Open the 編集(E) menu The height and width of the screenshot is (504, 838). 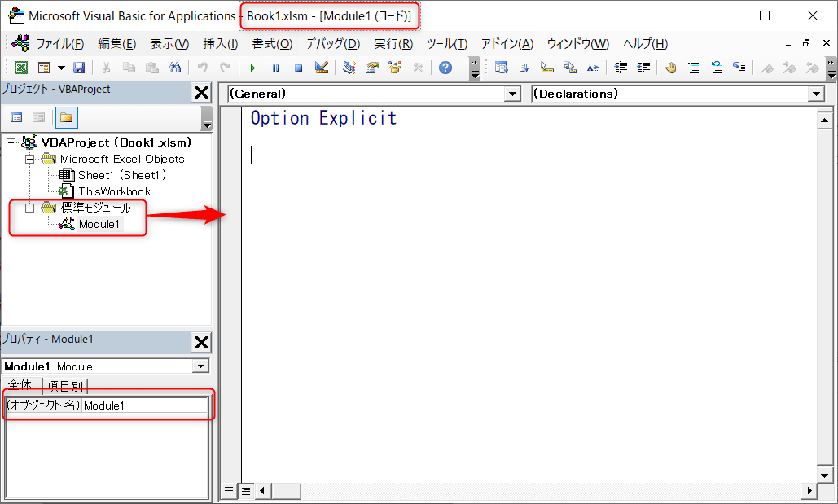[x=117, y=44]
